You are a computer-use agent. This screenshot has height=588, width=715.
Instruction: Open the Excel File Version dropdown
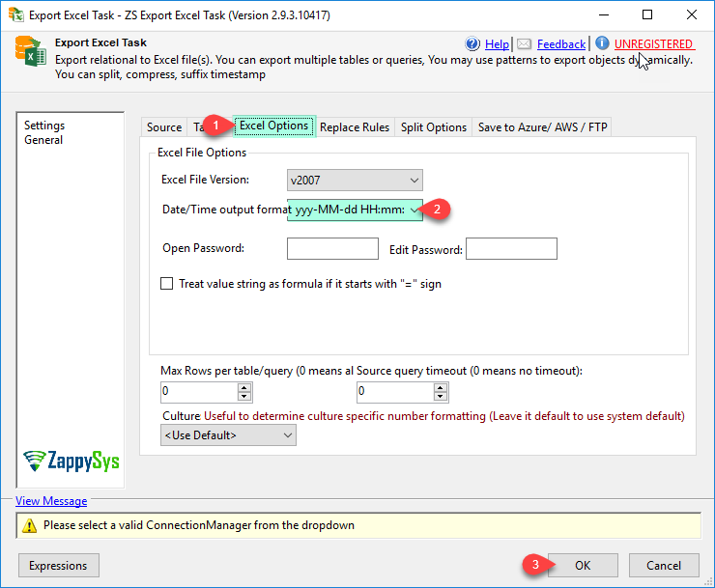(x=355, y=180)
